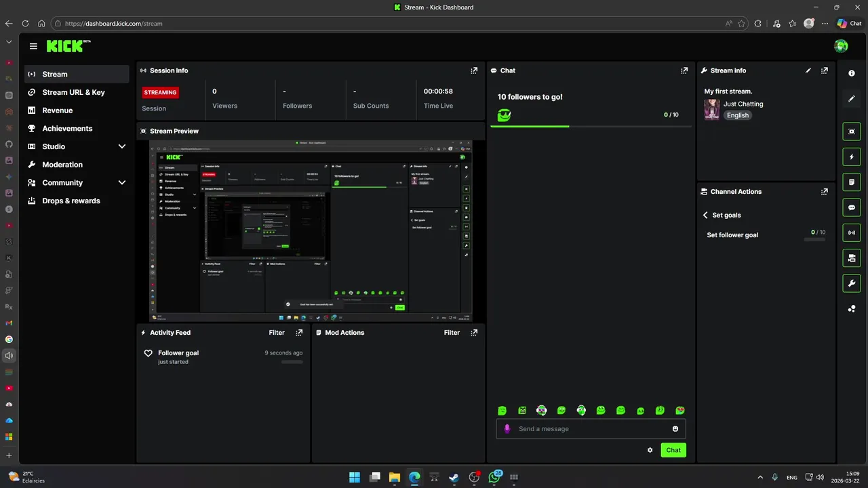The width and height of the screenshot is (868, 488).
Task: Click Set follower goal
Action: (x=732, y=235)
